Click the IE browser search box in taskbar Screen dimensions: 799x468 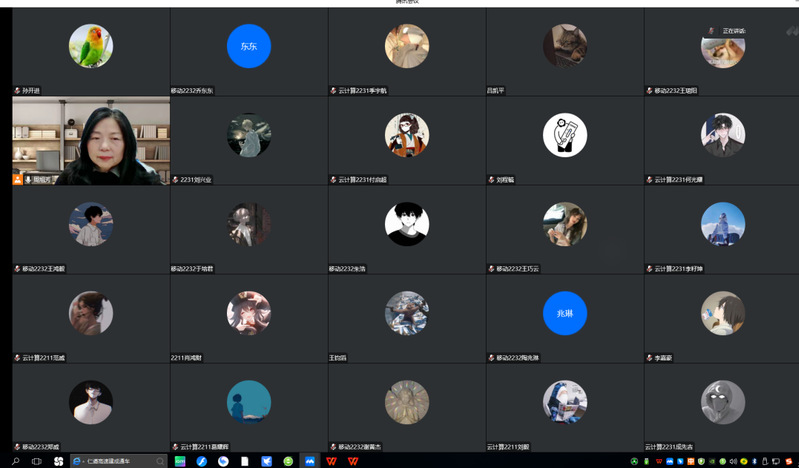(118, 461)
